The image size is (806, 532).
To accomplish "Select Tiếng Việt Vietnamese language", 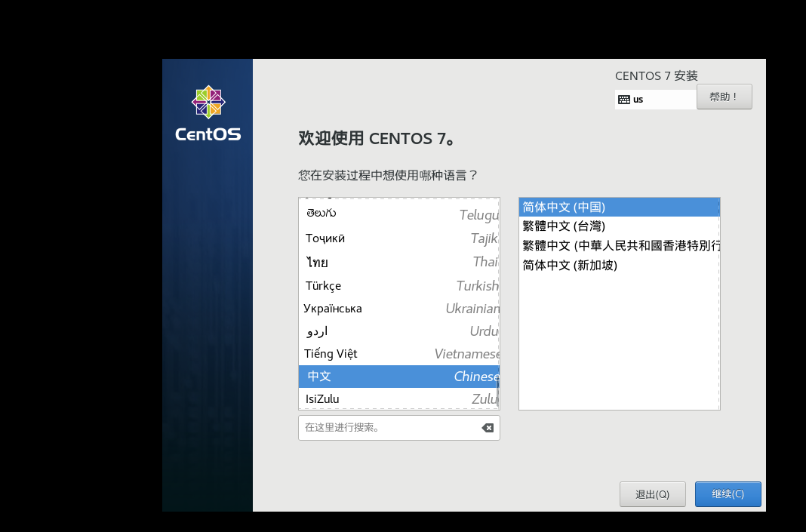I will pyautogui.click(x=399, y=354).
